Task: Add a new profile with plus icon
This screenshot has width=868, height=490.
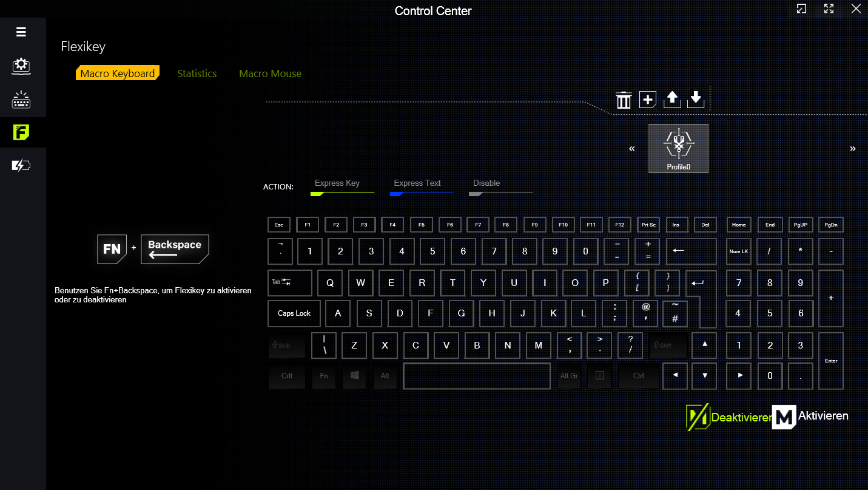Action: coord(648,100)
